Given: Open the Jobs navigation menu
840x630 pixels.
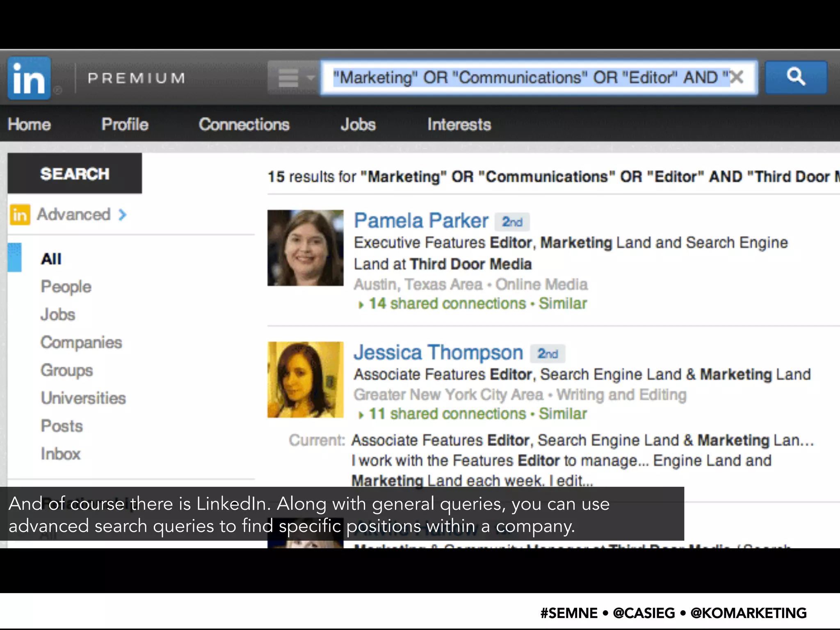Looking at the screenshot, I should pos(358,124).
